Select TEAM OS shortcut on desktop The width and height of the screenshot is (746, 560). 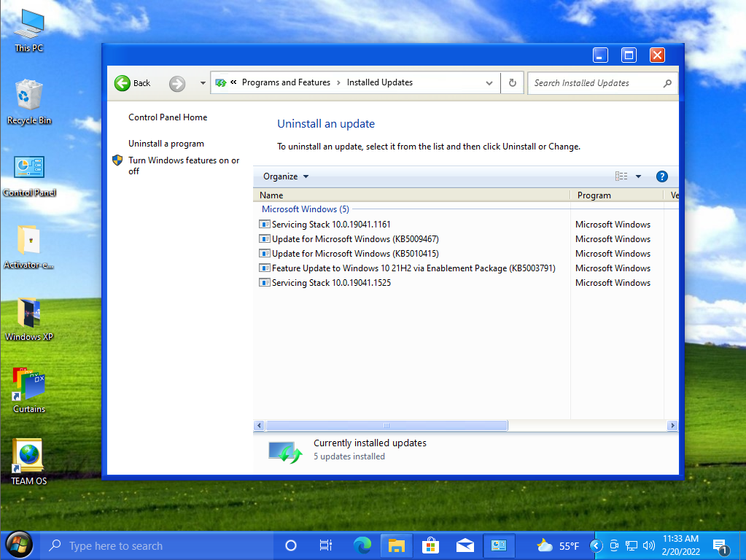(28, 462)
